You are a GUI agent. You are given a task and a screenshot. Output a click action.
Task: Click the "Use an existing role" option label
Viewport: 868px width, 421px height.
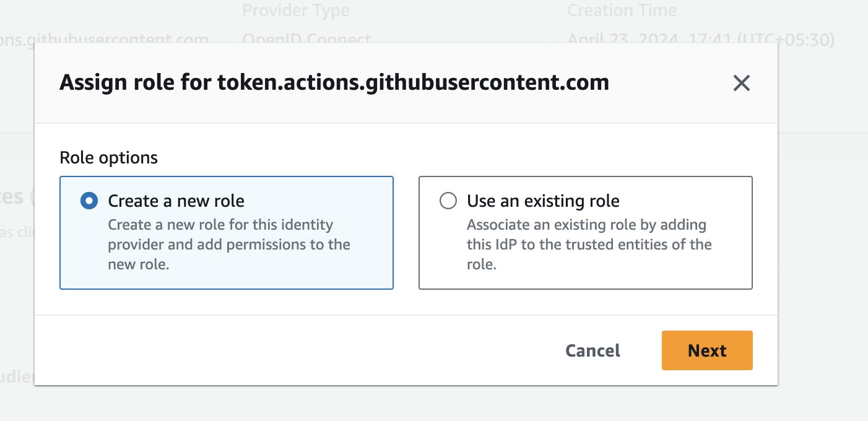543,201
